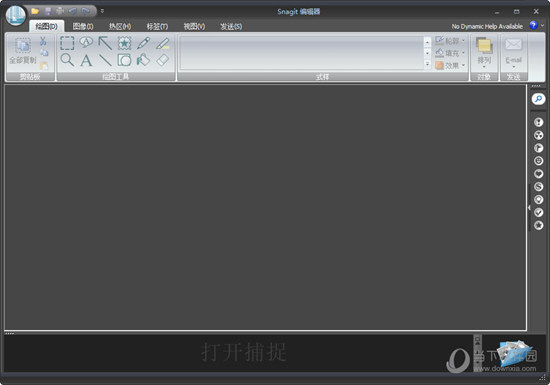This screenshot has height=385, width=550.
Task: Select the highlighter tool
Action: pos(163,43)
